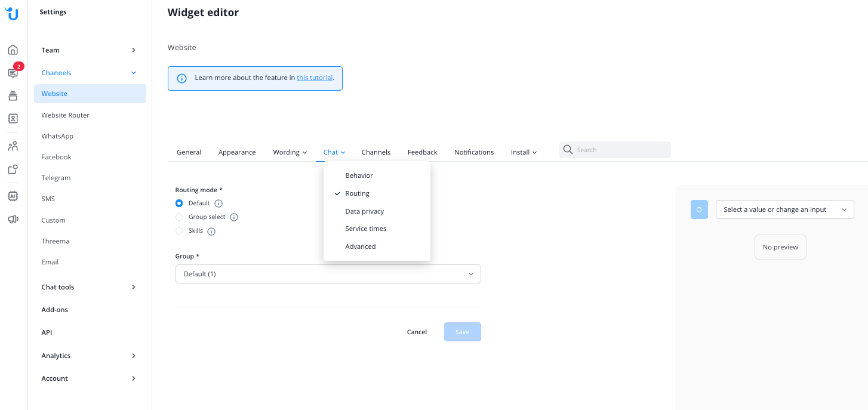Click info icon next to Group select
868x410 pixels.
click(x=234, y=217)
